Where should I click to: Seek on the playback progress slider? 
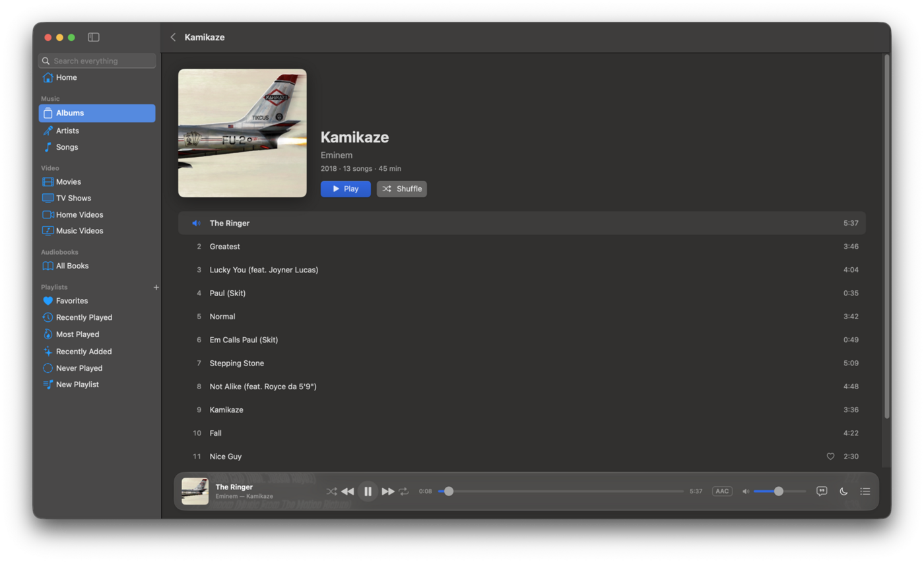(x=561, y=491)
